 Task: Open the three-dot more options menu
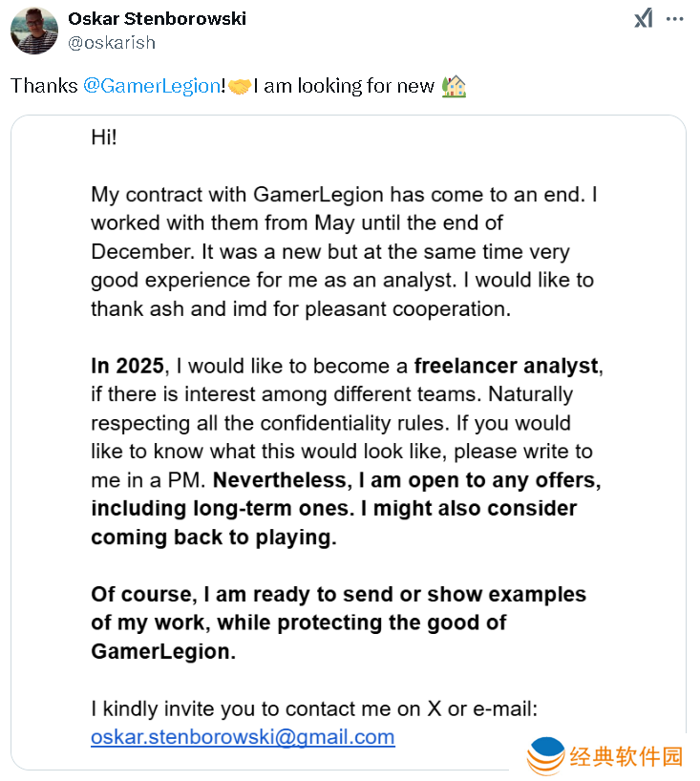[x=675, y=19]
